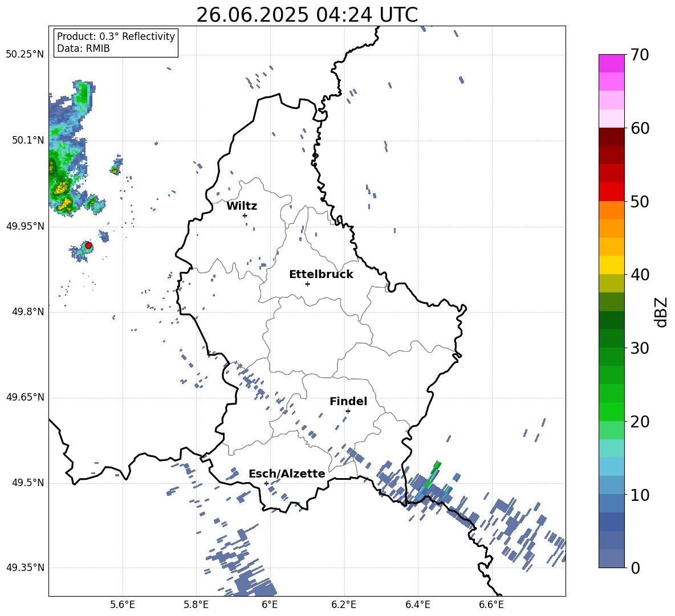
Task: Select the Ettelbruck station label
Action: pos(321,275)
